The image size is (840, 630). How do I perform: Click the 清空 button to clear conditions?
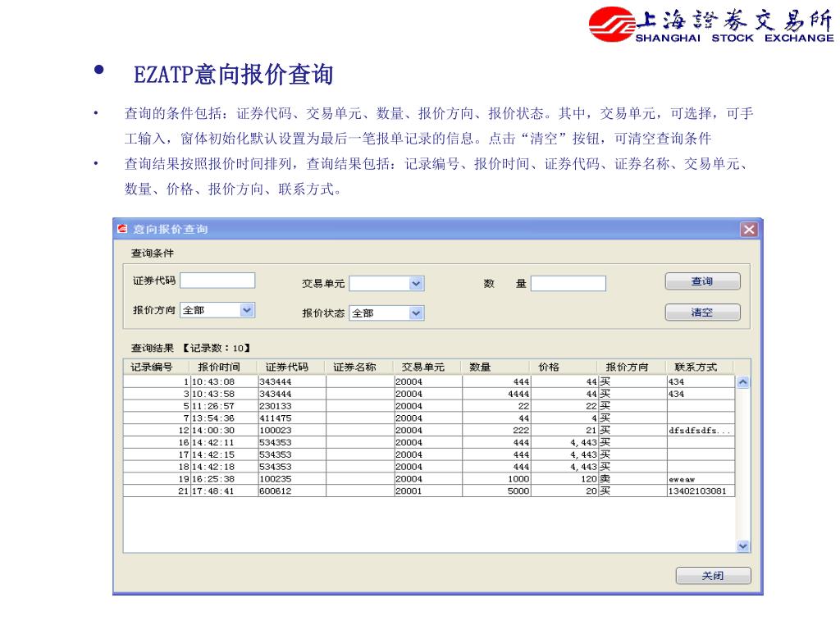click(x=702, y=313)
